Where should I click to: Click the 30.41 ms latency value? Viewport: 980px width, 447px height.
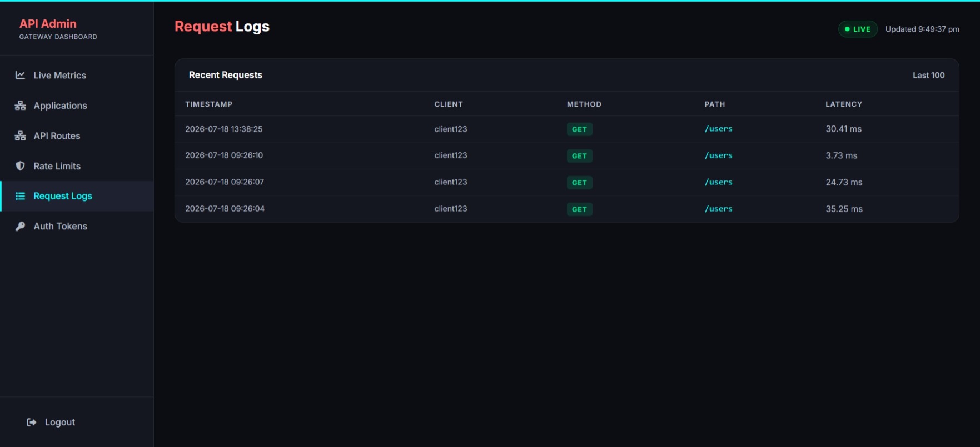[844, 129]
